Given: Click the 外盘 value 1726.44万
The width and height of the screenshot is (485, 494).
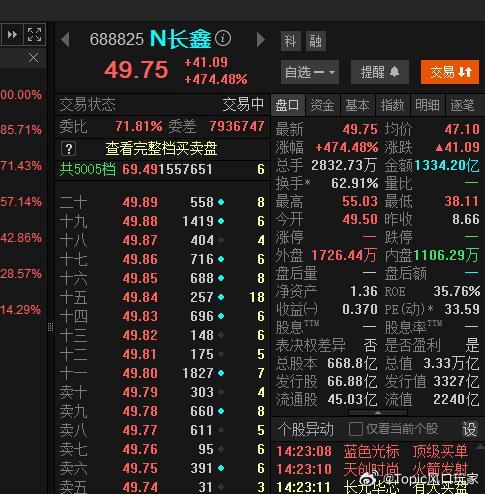Looking at the screenshot, I should [x=344, y=255].
